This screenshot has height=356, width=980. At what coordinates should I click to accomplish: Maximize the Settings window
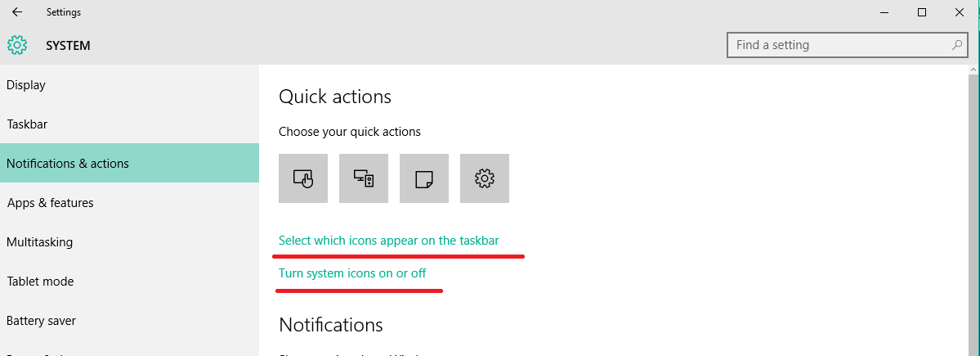coord(922,12)
